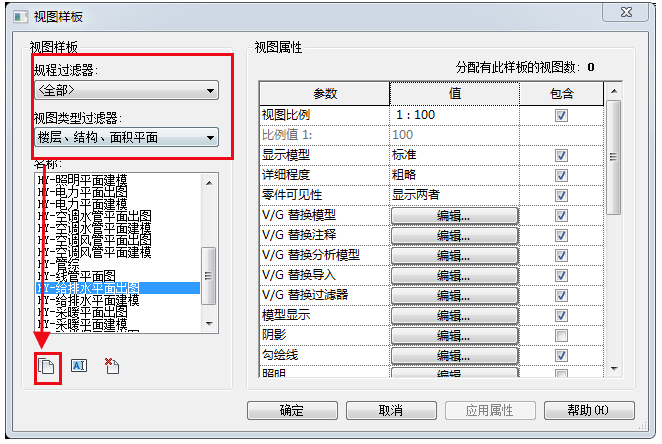Image resolution: width=662 pixels, height=444 pixels.
Task: Select template HY-给排水平面出图
Action: point(118,288)
